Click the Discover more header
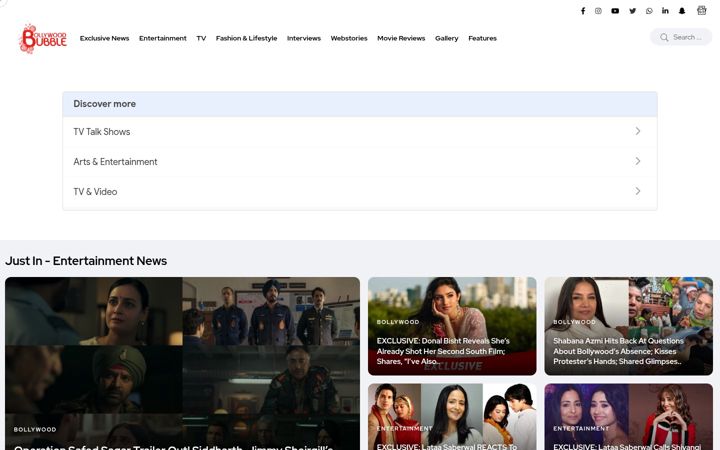This screenshot has height=450, width=720. click(x=360, y=104)
